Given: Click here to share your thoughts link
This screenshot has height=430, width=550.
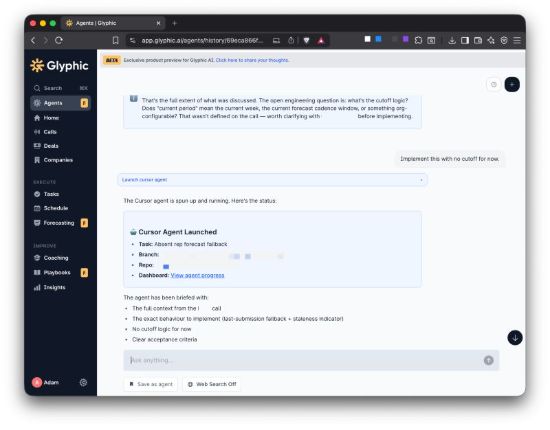Looking at the screenshot, I should [x=252, y=60].
